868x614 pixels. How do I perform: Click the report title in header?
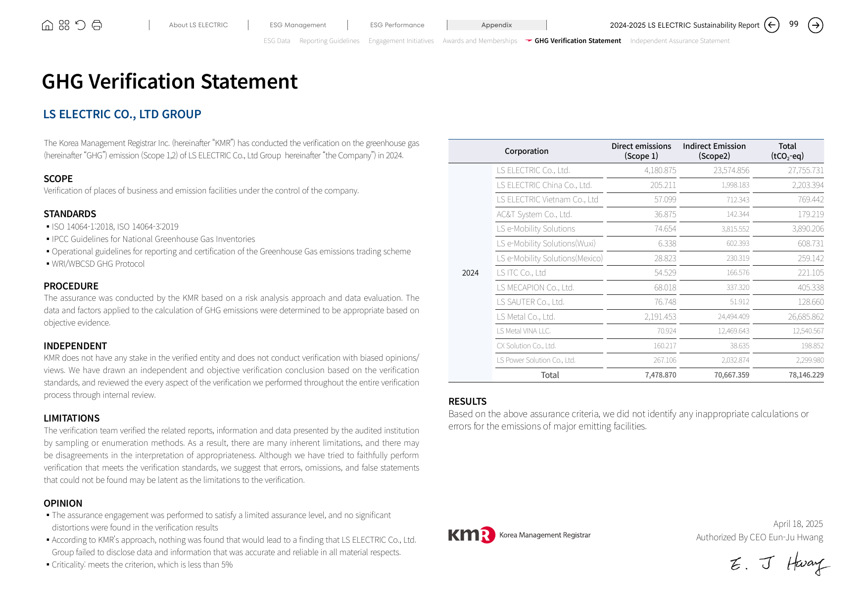pos(684,25)
